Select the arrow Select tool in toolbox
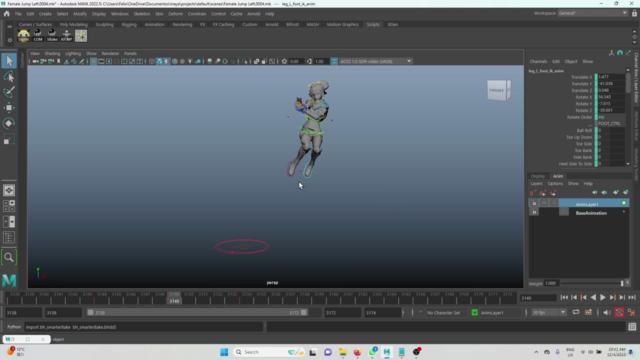Screen dimensions: 640x360 coord(9,61)
